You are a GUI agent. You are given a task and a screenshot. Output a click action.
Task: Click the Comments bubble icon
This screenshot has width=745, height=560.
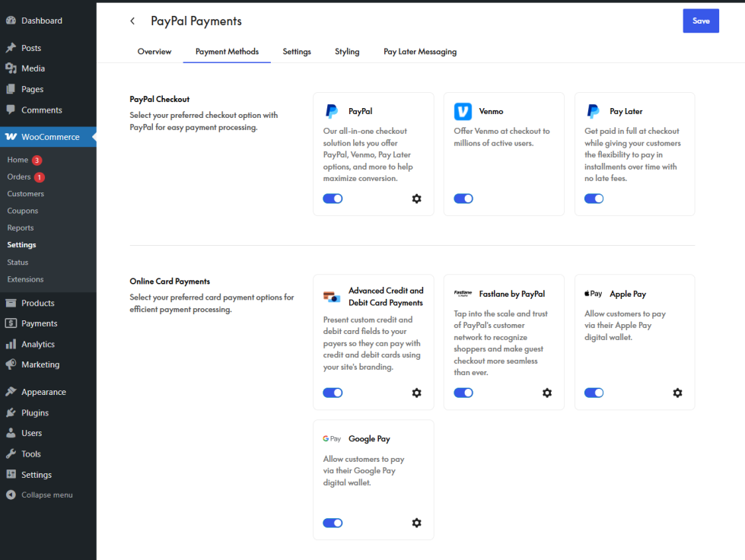[x=11, y=110]
